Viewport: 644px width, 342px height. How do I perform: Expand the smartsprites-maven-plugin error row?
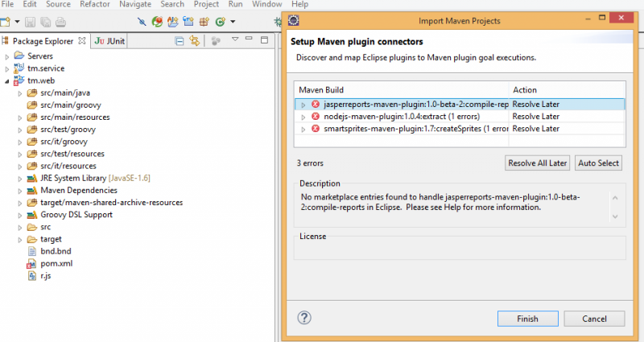[303, 130]
